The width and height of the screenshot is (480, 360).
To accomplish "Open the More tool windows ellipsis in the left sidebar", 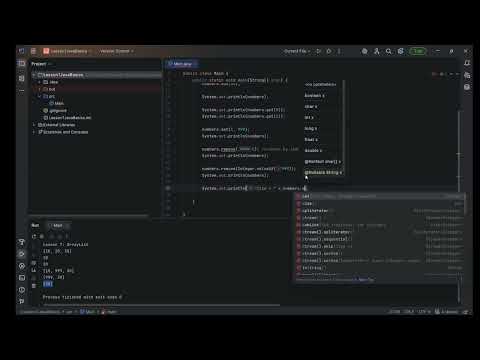I will [x=22, y=90].
